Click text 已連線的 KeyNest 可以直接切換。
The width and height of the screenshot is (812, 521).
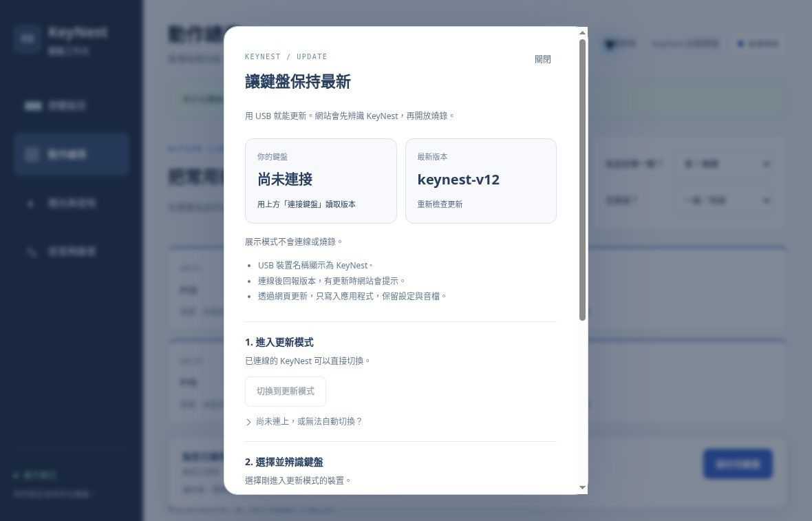pos(308,361)
